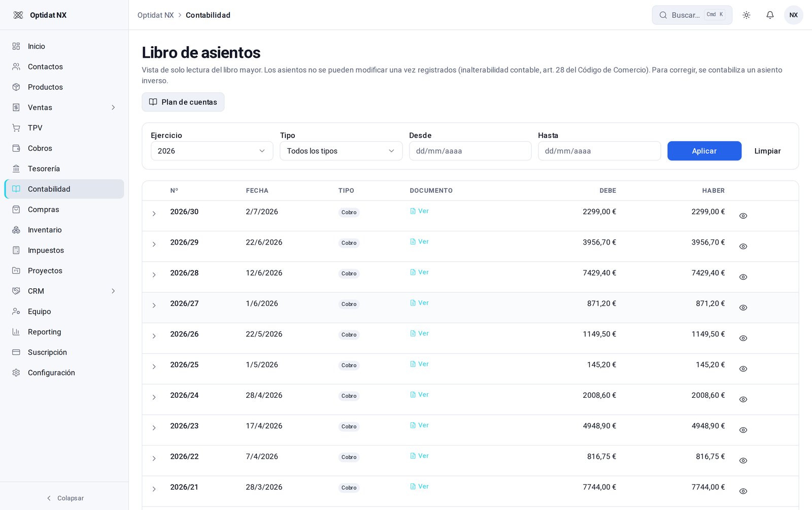Image resolution: width=812 pixels, height=510 pixels.
Task: Go to Contactos section
Action: (64, 66)
